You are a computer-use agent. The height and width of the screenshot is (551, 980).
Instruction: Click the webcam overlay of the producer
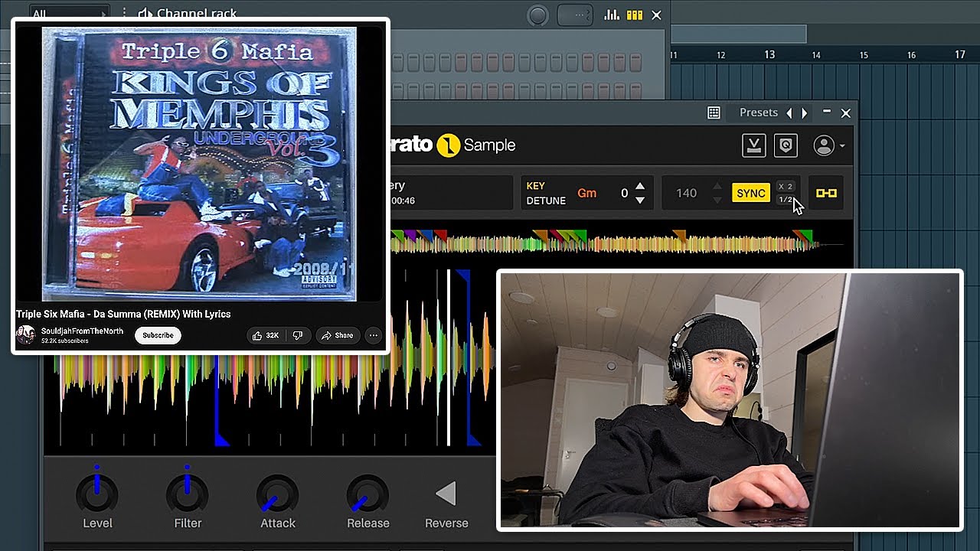730,400
